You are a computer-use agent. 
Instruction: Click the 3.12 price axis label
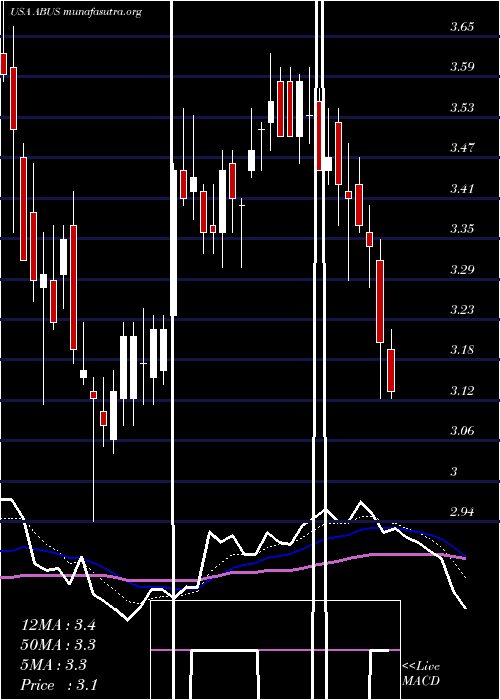point(462,391)
